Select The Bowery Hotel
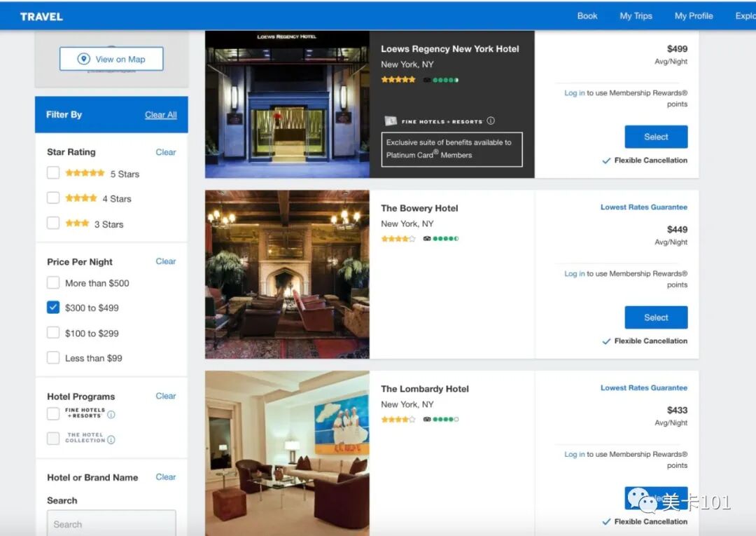The width and height of the screenshot is (756, 536). click(656, 317)
